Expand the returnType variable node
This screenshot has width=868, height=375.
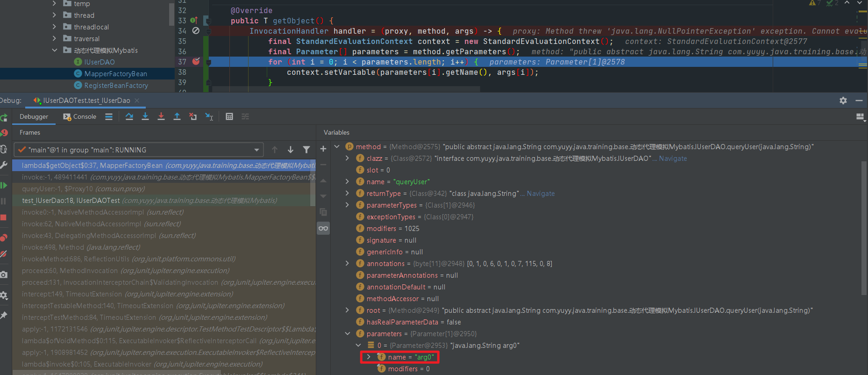[x=347, y=193]
